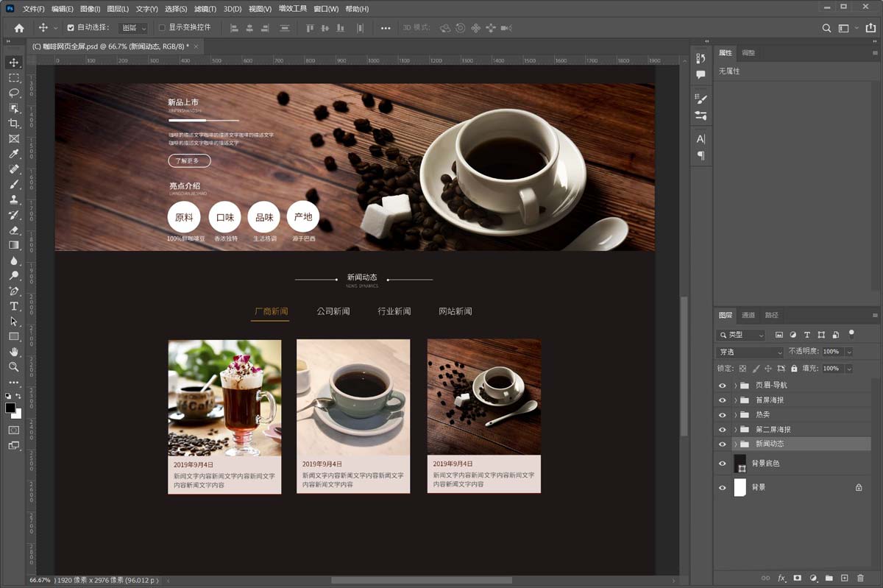The width and height of the screenshot is (883, 588).
Task: Open the fx layer style menu
Action: click(x=782, y=578)
